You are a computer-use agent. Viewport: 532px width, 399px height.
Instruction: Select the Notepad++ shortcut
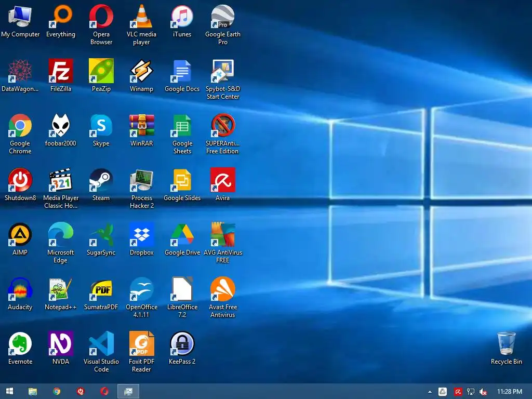(x=60, y=294)
